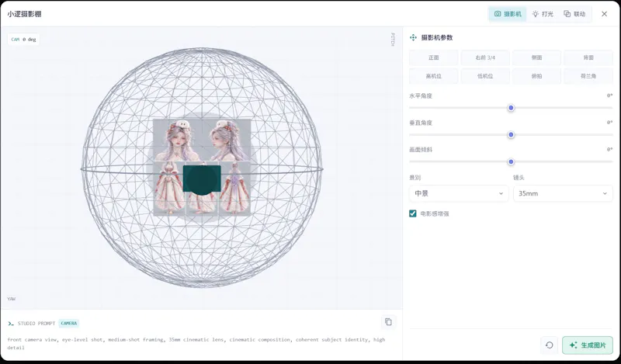Image resolution: width=621 pixels, height=364 pixels.
Task: Click the 电影感增强 label text
Action: pos(435,213)
